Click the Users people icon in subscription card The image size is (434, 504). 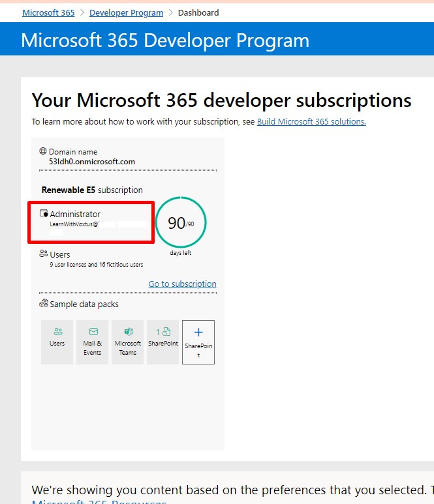44,254
